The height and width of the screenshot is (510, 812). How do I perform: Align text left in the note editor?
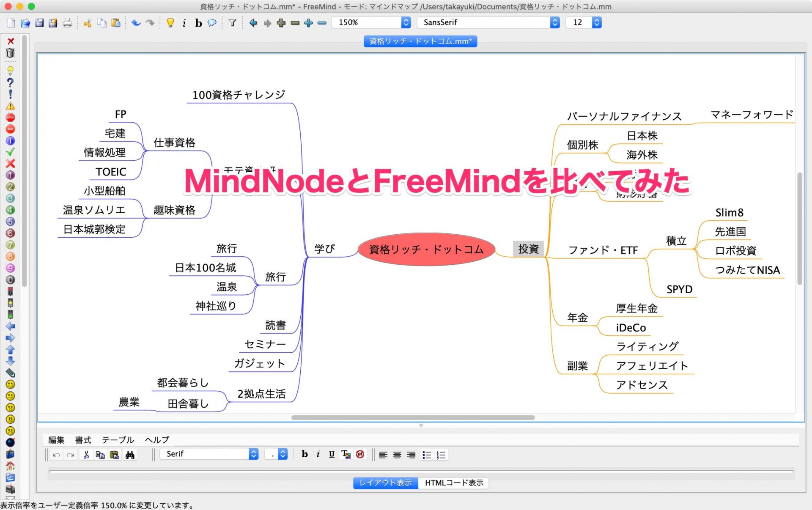point(383,455)
